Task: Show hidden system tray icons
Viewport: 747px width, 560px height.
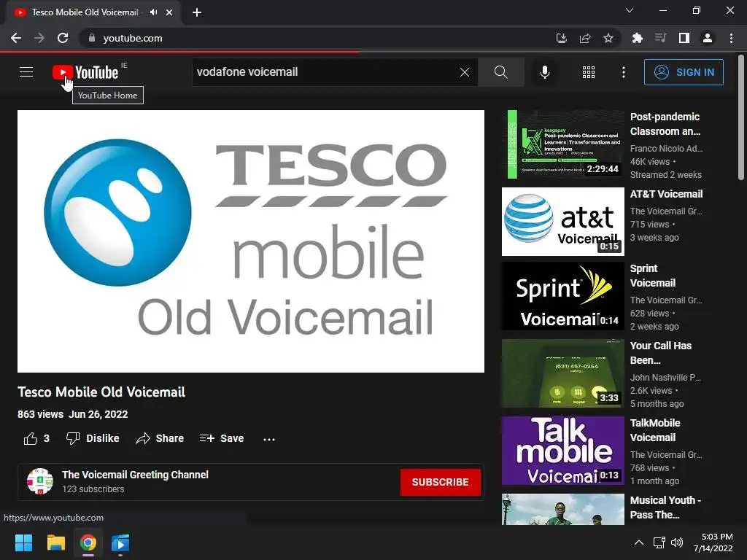Action: coord(639,542)
